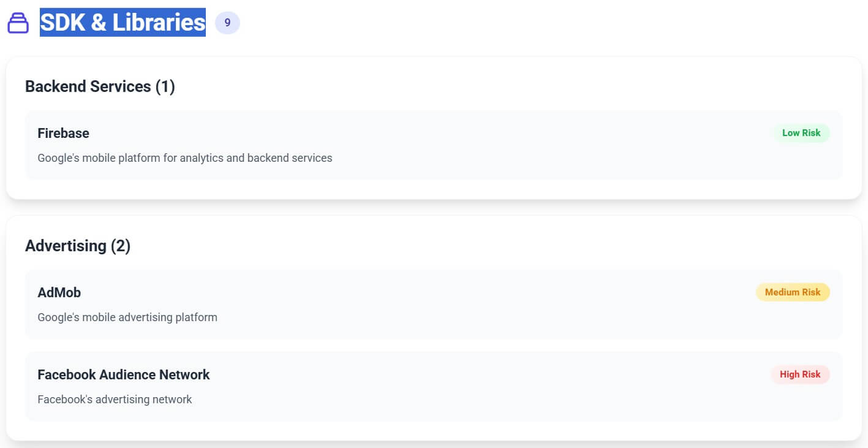Select Firebase's platform description text
The width and height of the screenshot is (868, 448).
click(184, 158)
